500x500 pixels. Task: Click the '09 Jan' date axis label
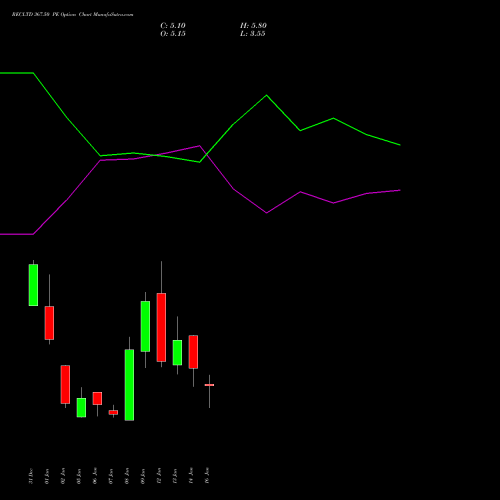143,476
